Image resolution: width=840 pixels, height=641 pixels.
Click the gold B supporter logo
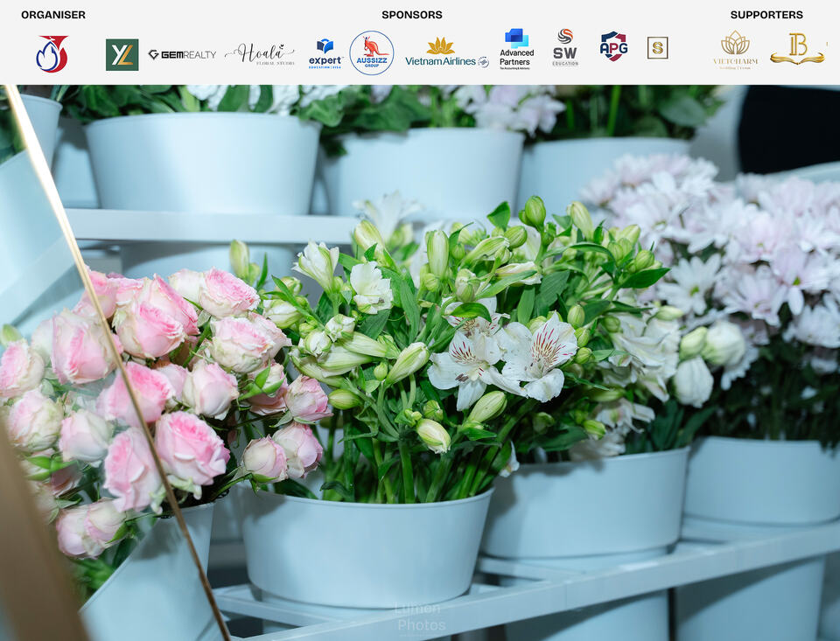pyautogui.click(x=797, y=49)
